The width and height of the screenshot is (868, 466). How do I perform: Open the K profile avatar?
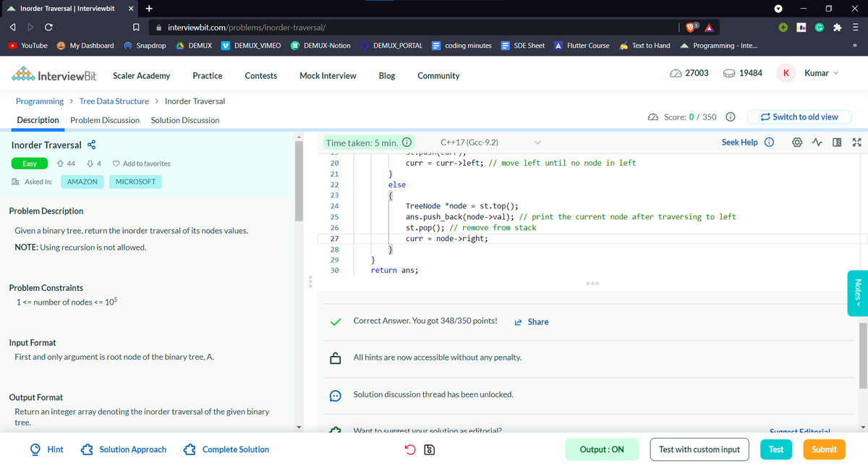(x=786, y=73)
